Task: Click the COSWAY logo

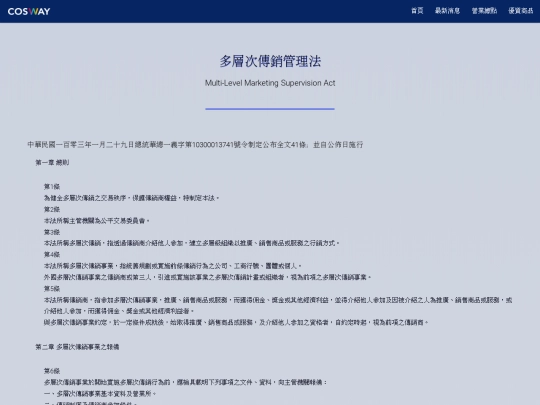Action: point(29,11)
